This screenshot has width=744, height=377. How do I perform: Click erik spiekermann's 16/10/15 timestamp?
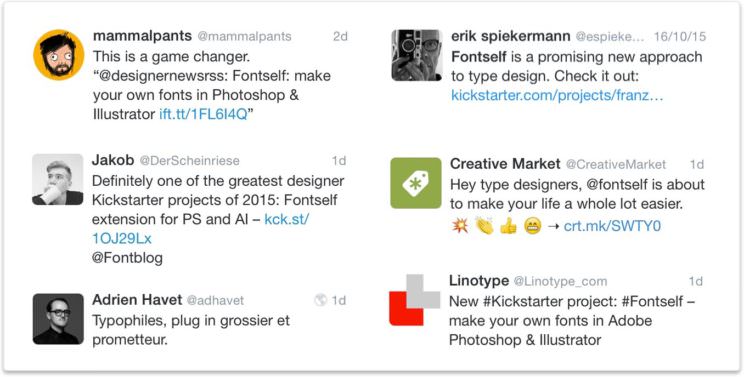[x=680, y=37]
